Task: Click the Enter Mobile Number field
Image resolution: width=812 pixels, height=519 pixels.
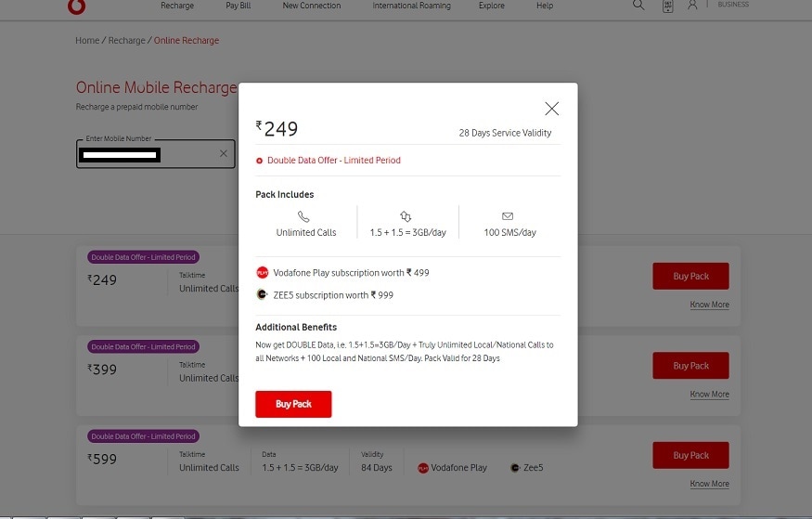Action: [x=155, y=154]
